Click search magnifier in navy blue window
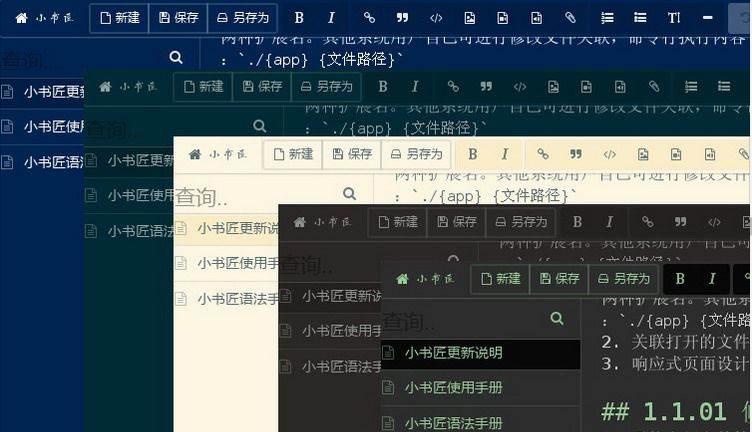 (176, 58)
